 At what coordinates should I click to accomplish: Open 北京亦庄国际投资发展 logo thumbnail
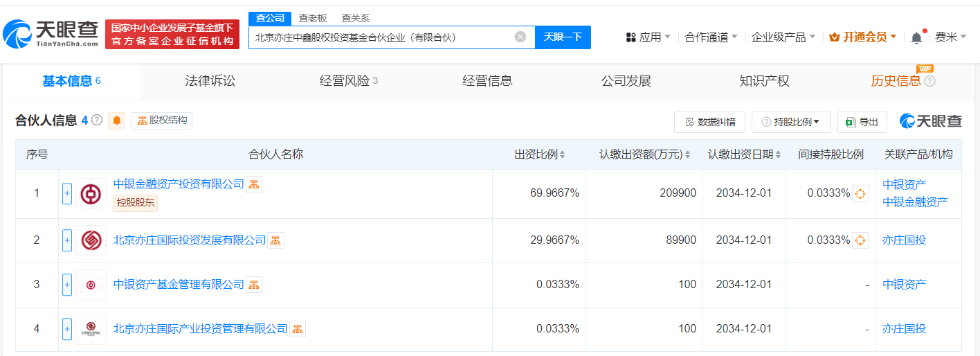(x=91, y=240)
